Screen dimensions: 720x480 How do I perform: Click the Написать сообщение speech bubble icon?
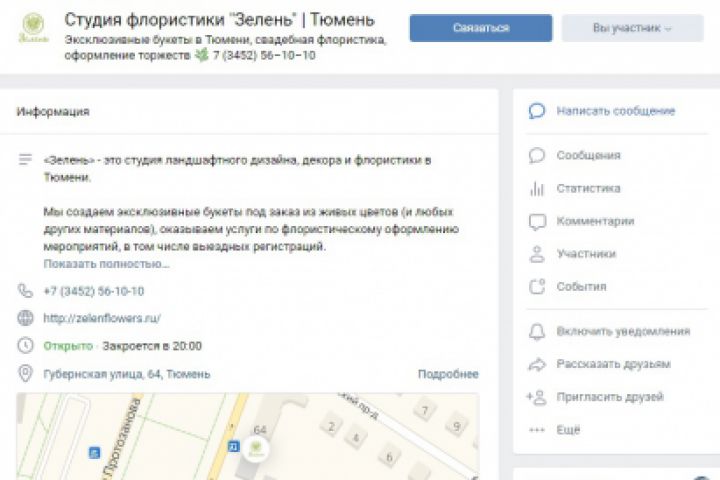pyautogui.click(x=537, y=111)
